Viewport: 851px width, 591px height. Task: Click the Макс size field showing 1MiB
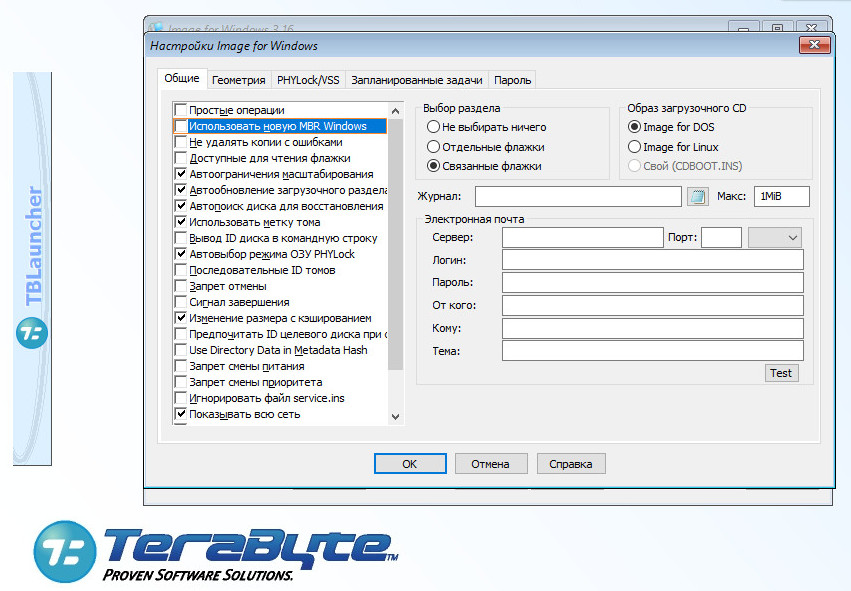(782, 196)
